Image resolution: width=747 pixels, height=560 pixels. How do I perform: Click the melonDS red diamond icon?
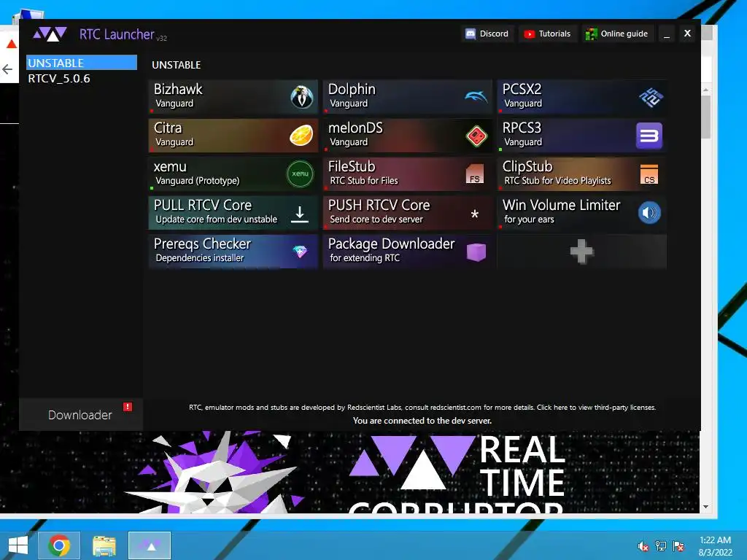476,136
